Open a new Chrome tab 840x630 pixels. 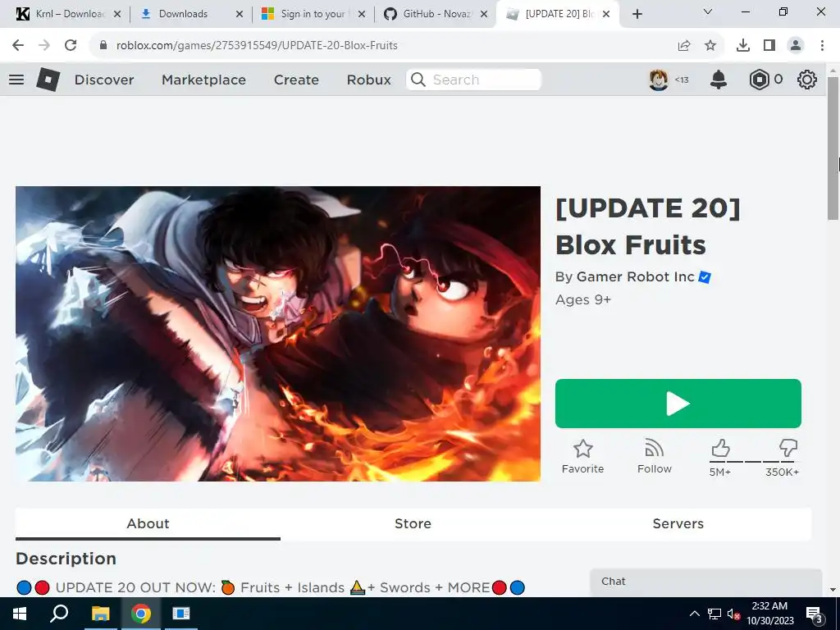637,15
